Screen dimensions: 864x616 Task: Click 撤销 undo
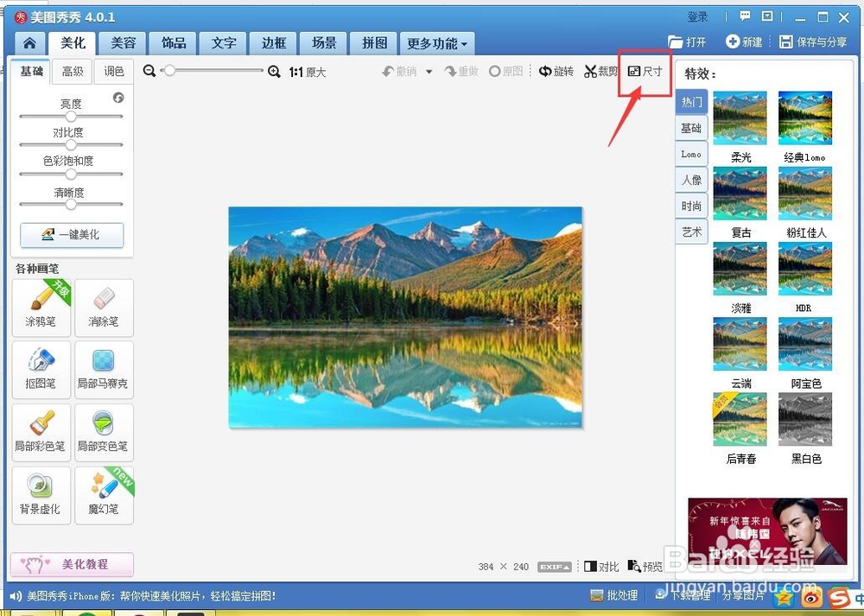pos(400,72)
